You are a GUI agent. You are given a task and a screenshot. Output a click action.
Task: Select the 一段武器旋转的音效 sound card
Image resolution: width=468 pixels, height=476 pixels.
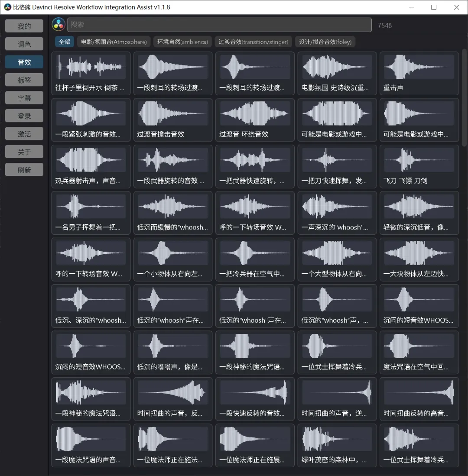tap(173, 166)
